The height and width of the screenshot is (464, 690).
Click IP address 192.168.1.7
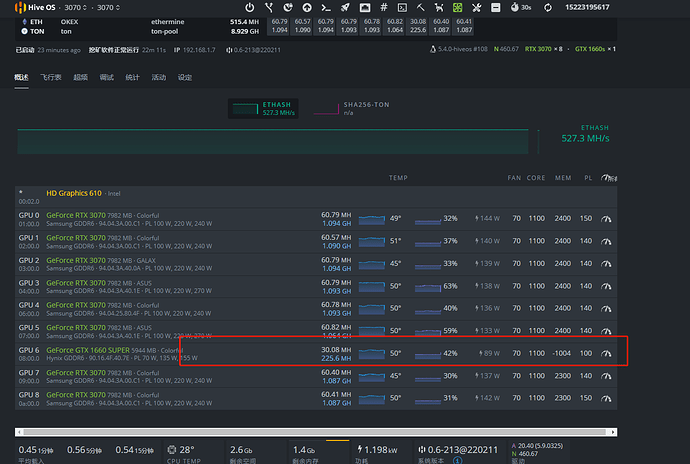[199, 50]
